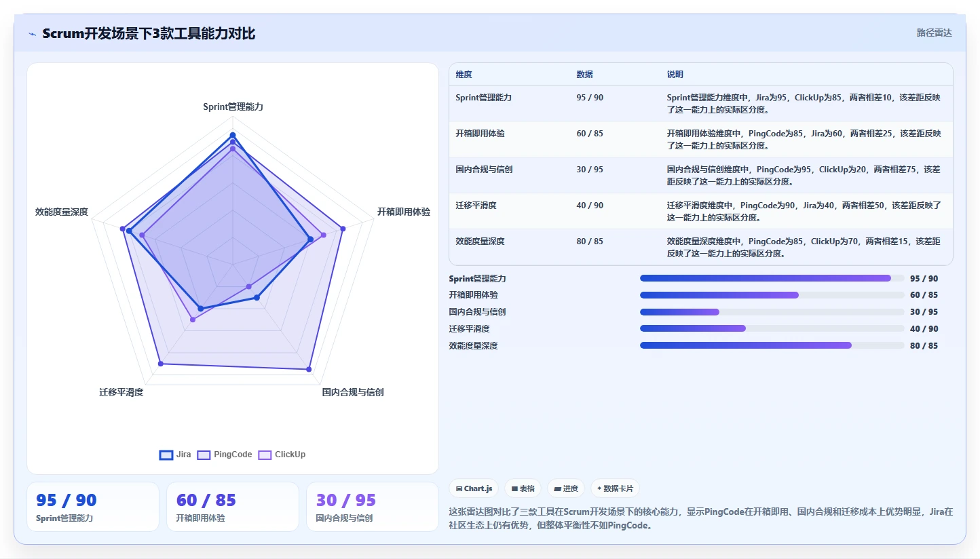Toggle the PingCode dataset legend swatch
Viewport: 980px width, 559px height.
[204, 455]
